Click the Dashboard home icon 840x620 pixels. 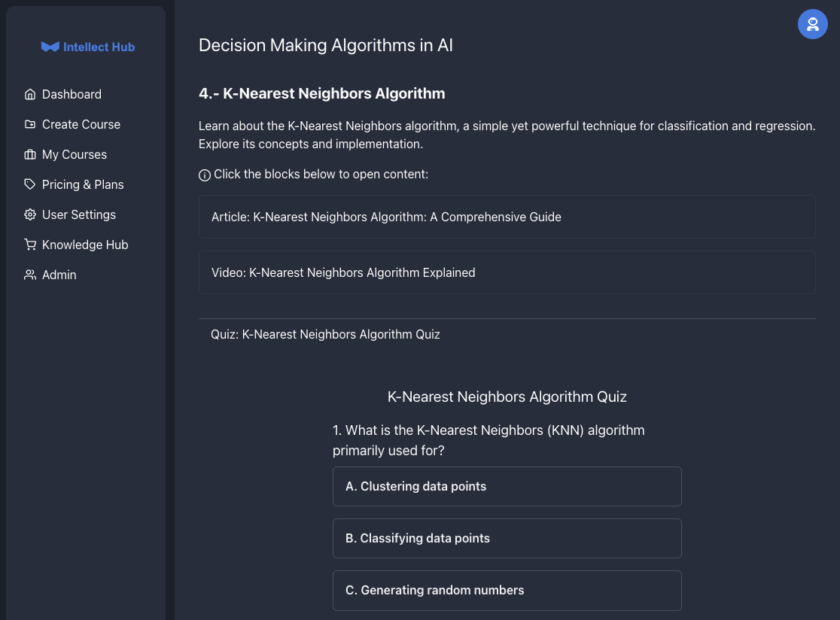click(30, 94)
